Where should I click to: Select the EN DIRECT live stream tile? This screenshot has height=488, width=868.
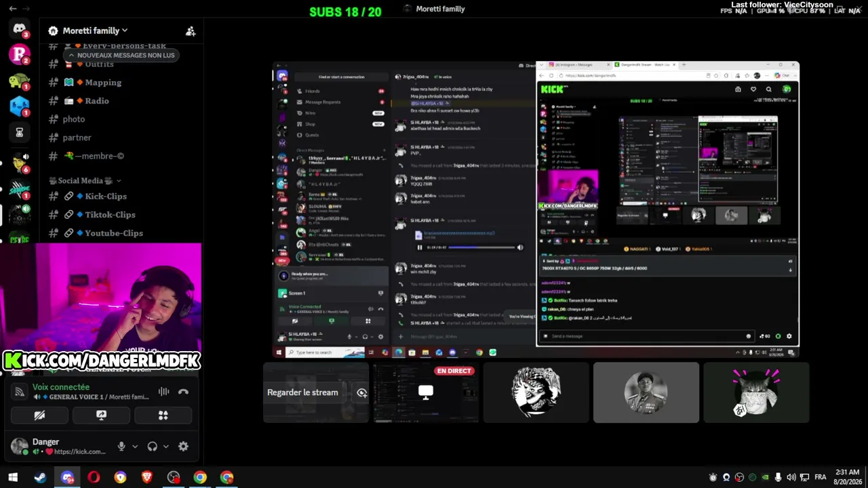(426, 392)
